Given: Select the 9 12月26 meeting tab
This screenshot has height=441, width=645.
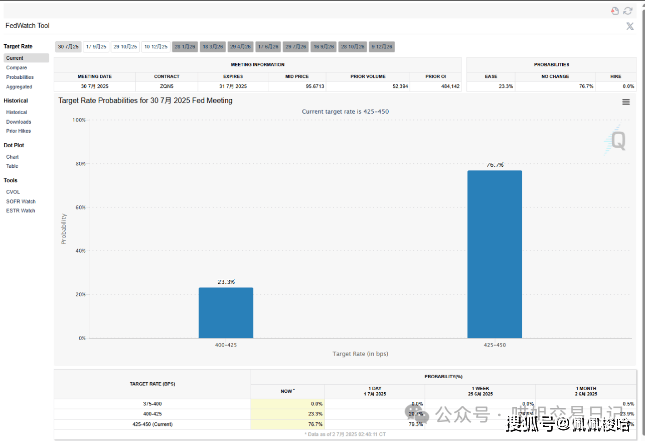Looking at the screenshot, I should point(382,47).
